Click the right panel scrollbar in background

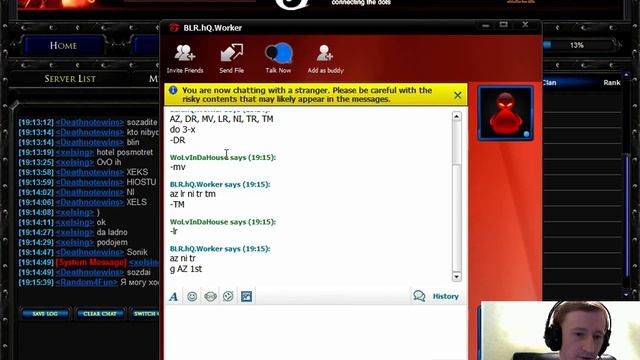pos(627,216)
